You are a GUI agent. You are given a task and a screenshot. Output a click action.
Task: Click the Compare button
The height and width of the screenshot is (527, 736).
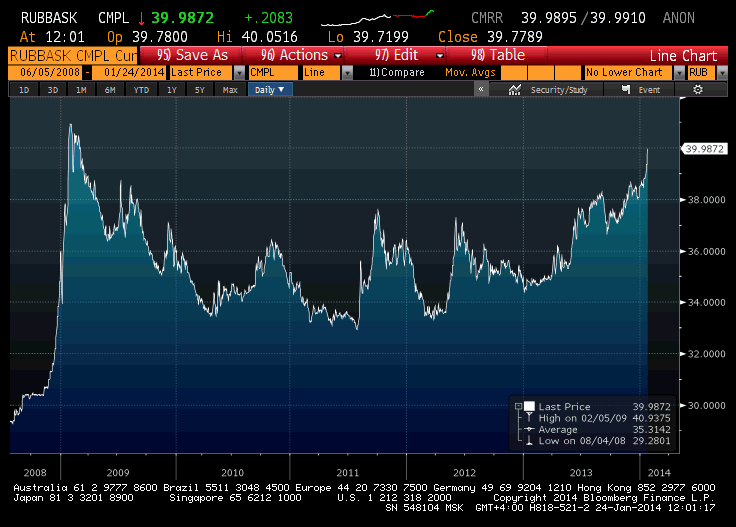tap(397, 72)
